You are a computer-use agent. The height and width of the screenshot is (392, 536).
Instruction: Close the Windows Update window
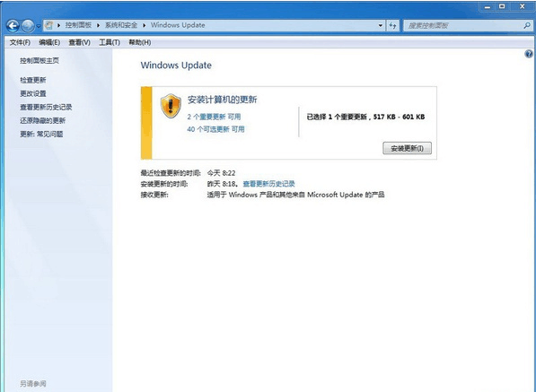522,6
